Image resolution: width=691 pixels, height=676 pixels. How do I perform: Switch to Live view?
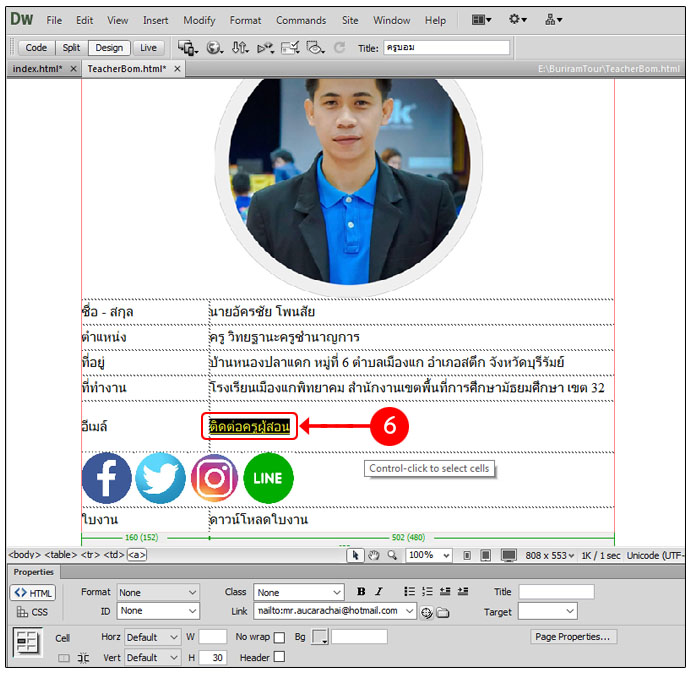click(148, 47)
